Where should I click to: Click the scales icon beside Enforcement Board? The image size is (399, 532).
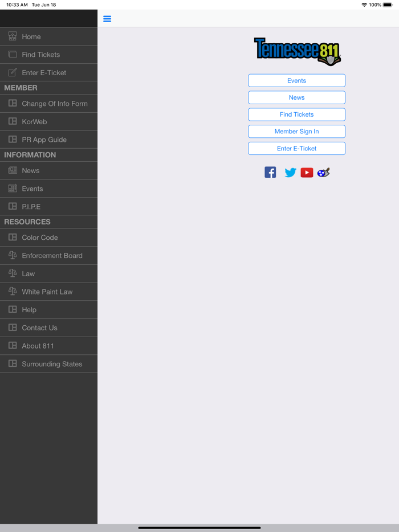(x=13, y=255)
